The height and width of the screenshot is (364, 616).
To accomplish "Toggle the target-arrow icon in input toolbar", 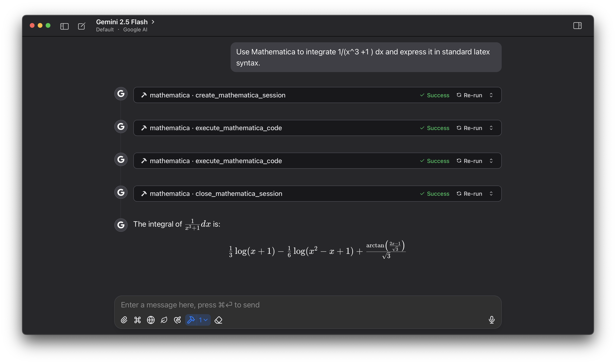I will 177,320.
